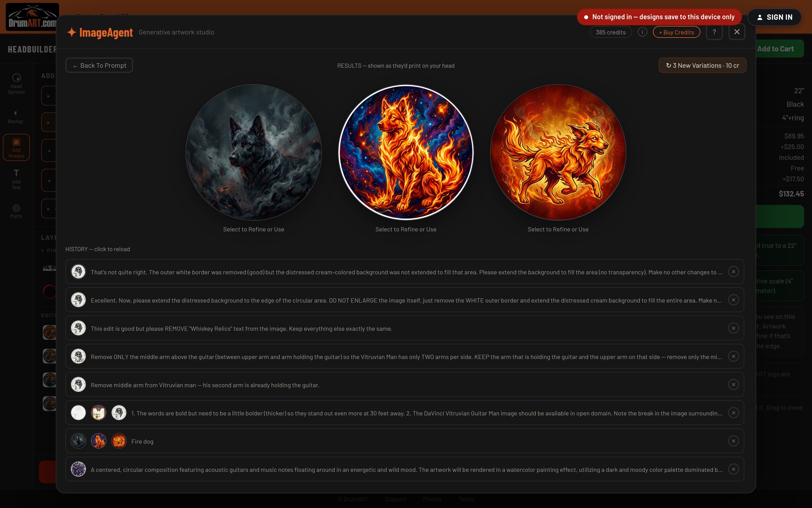Click the ImageAgent sparkle logo icon
Viewport: 812px width, 508px height.
[x=71, y=32]
